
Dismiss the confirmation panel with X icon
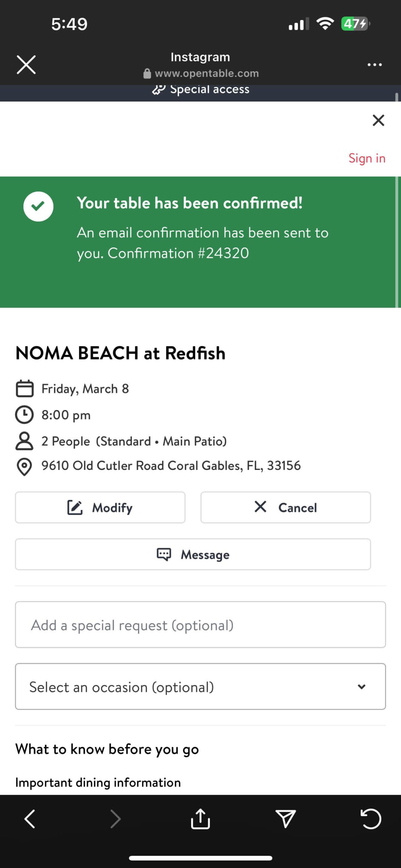click(378, 120)
